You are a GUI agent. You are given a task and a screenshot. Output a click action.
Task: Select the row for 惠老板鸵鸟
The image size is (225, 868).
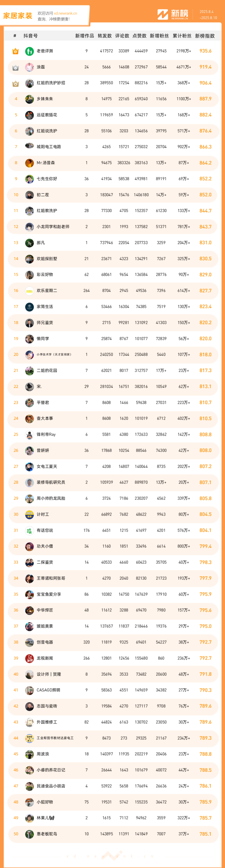pos(113,834)
